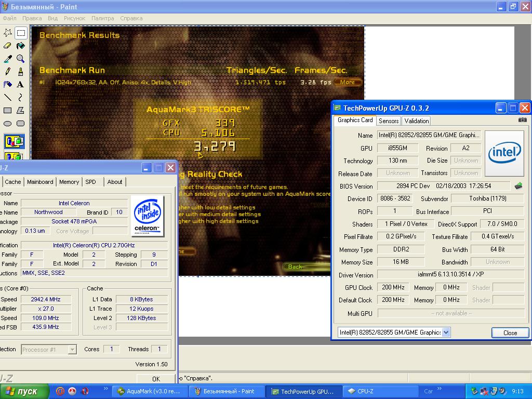Click the OK button in CPU-Z

pos(156,379)
